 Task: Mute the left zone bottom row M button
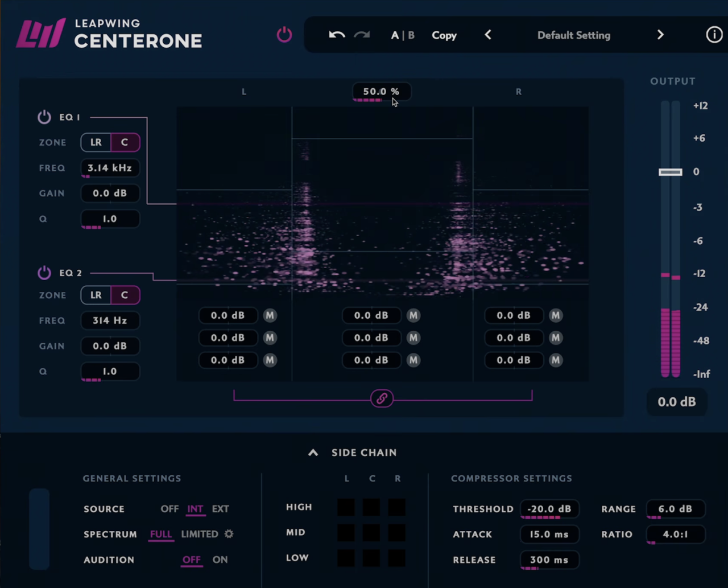270,360
